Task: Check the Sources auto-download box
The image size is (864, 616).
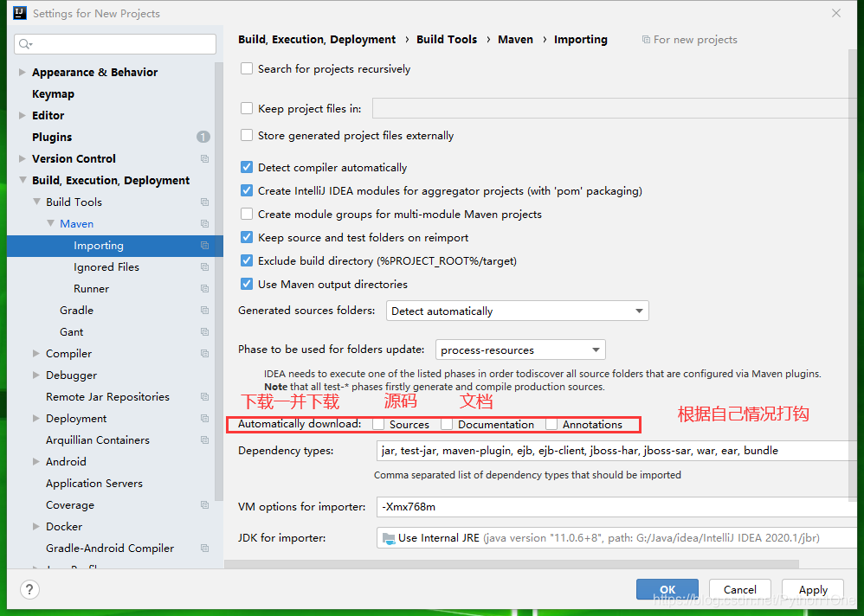Action: (x=378, y=425)
